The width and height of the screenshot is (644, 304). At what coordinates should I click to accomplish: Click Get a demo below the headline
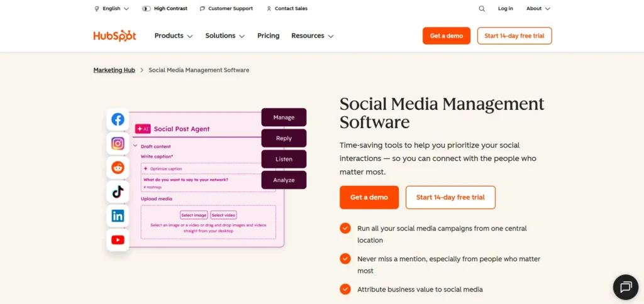click(369, 197)
